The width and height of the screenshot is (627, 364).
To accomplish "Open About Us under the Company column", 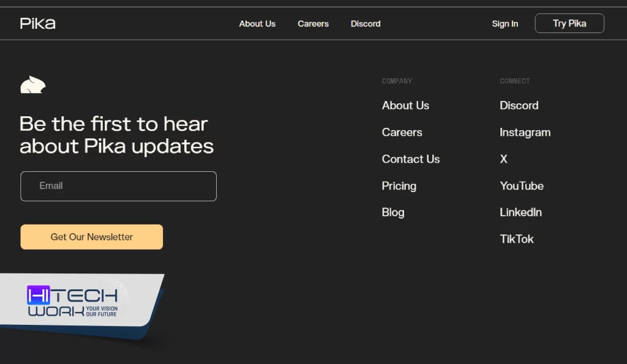I will 405,105.
